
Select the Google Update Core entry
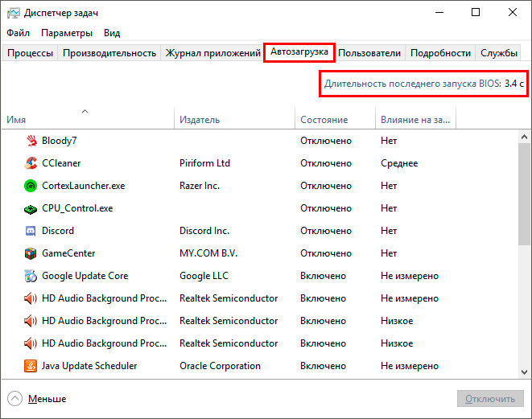click(85, 276)
